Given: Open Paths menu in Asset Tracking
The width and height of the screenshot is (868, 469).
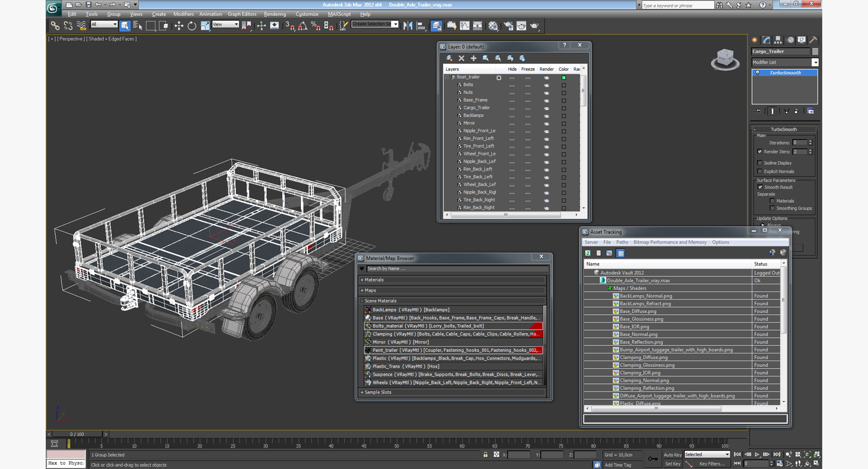Looking at the screenshot, I should 622,242.
